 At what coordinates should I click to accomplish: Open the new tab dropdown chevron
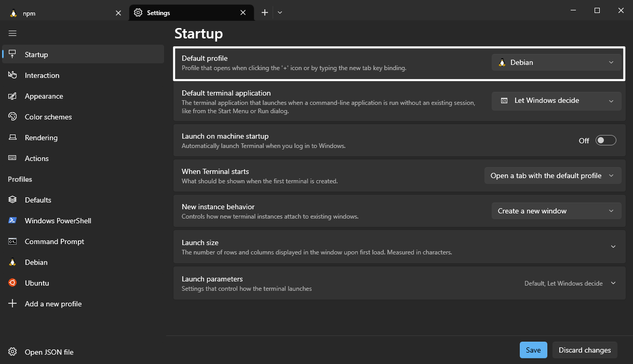click(280, 12)
